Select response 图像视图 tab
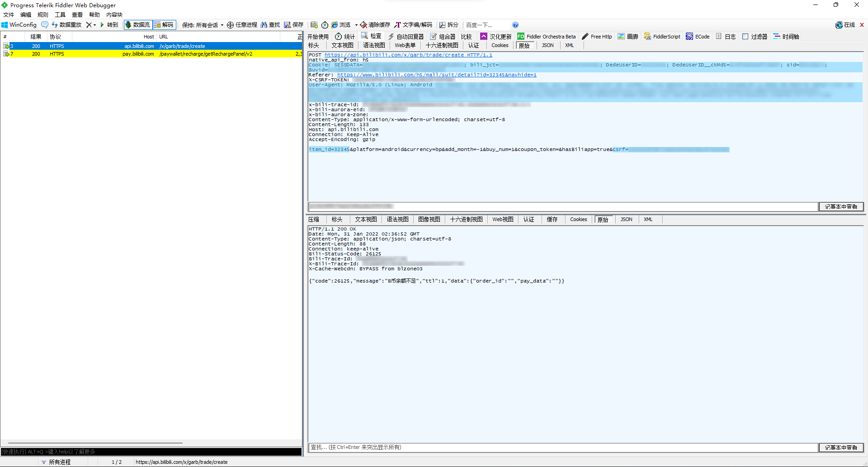Screen dimensions: 868x467 pyautogui.click(x=429, y=219)
